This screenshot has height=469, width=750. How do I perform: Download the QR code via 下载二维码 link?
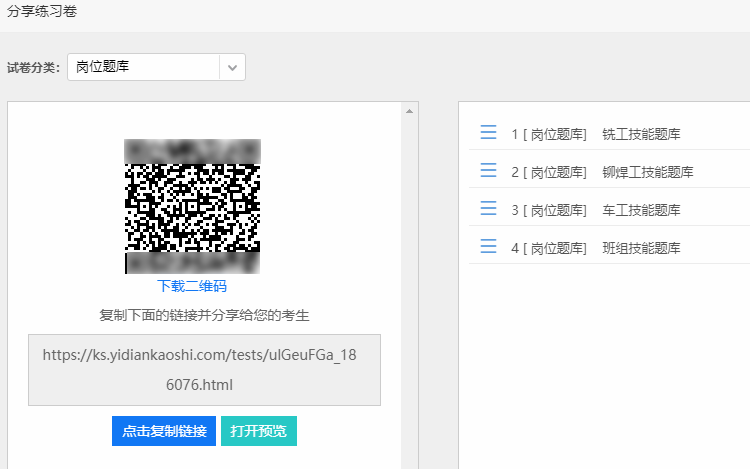pyautogui.click(x=192, y=286)
